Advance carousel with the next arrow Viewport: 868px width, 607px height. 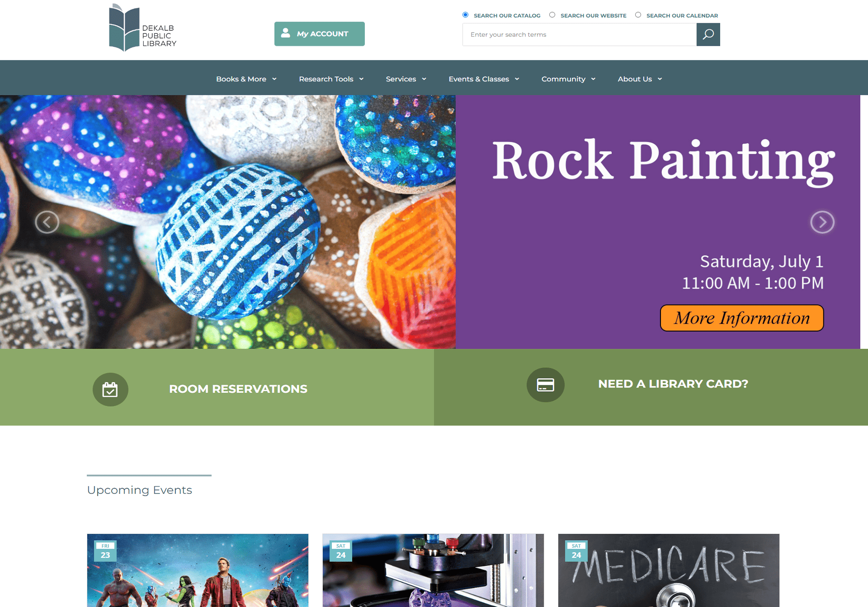(822, 222)
